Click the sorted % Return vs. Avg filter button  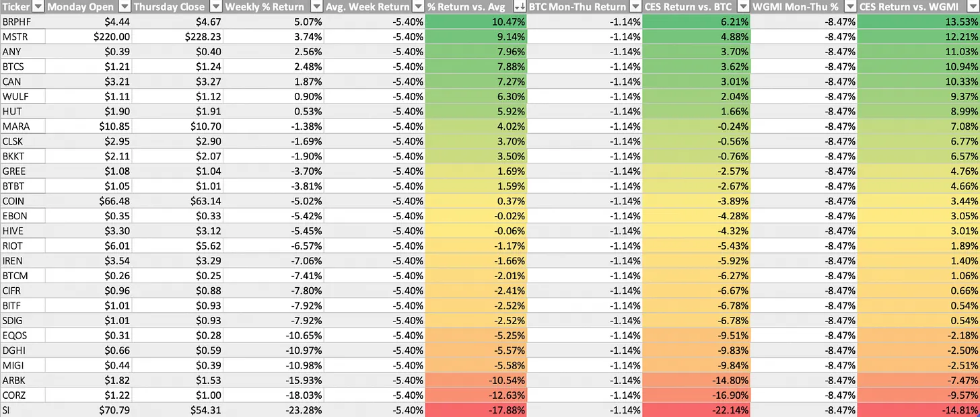pyautogui.click(x=519, y=7)
